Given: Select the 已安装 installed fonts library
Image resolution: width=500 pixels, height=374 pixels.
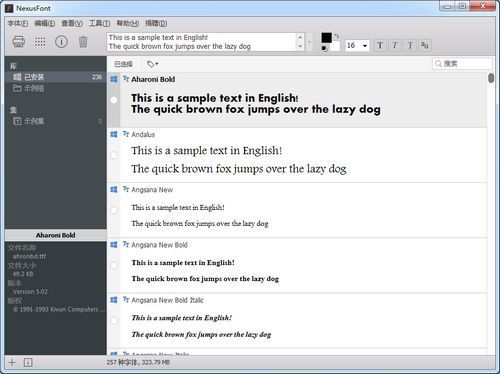Looking at the screenshot, I should [x=56, y=77].
